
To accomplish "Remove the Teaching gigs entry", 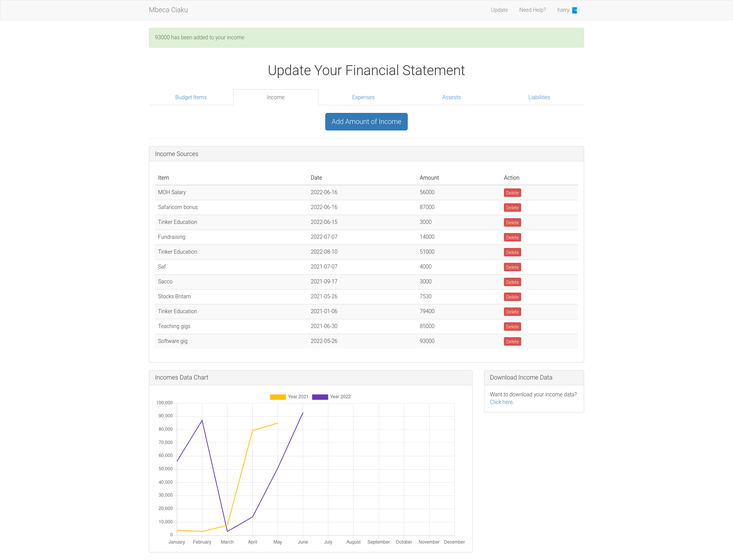I will tap(512, 327).
